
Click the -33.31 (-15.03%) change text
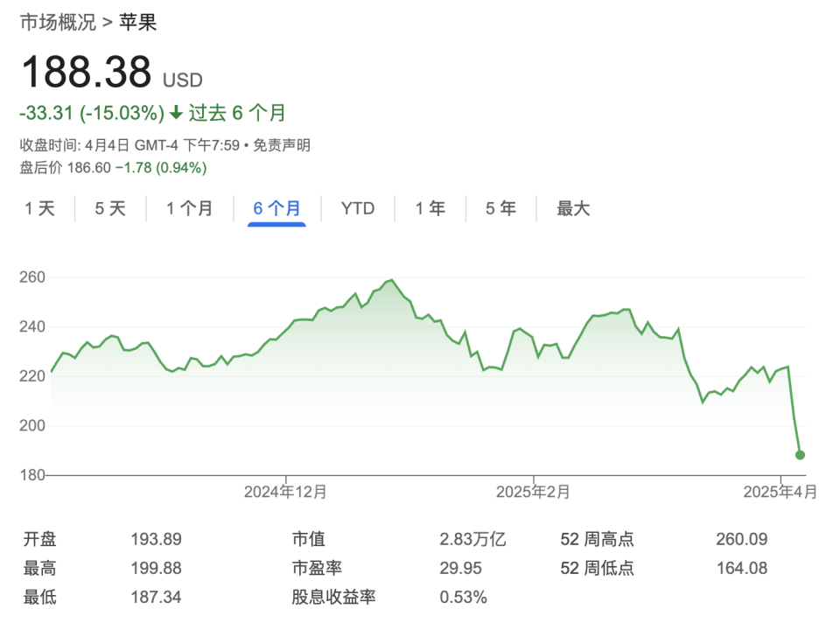[x=92, y=113]
